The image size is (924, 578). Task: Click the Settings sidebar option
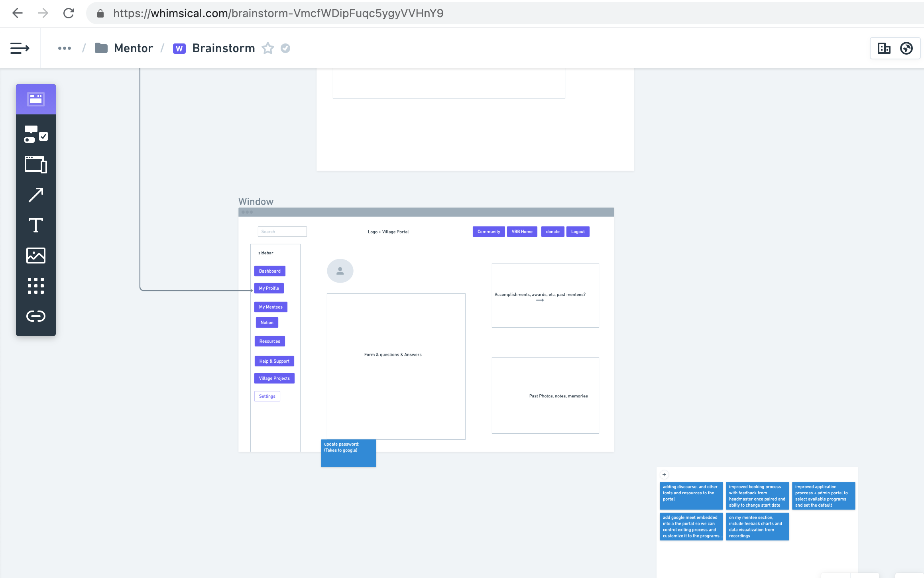267,395
